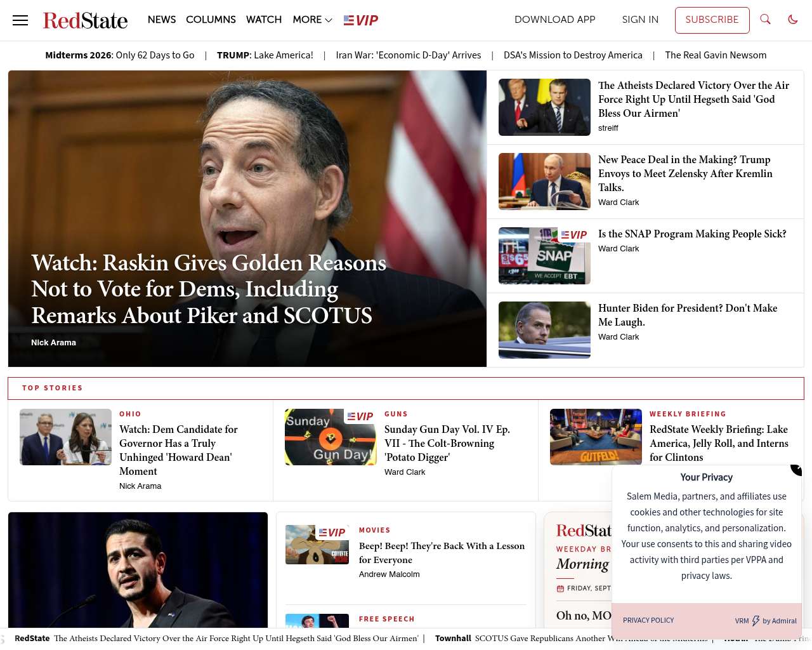This screenshot has width=812, height=650.
Task: Open the DOWNLOAD APP link
Action: (x=555, y=20)
